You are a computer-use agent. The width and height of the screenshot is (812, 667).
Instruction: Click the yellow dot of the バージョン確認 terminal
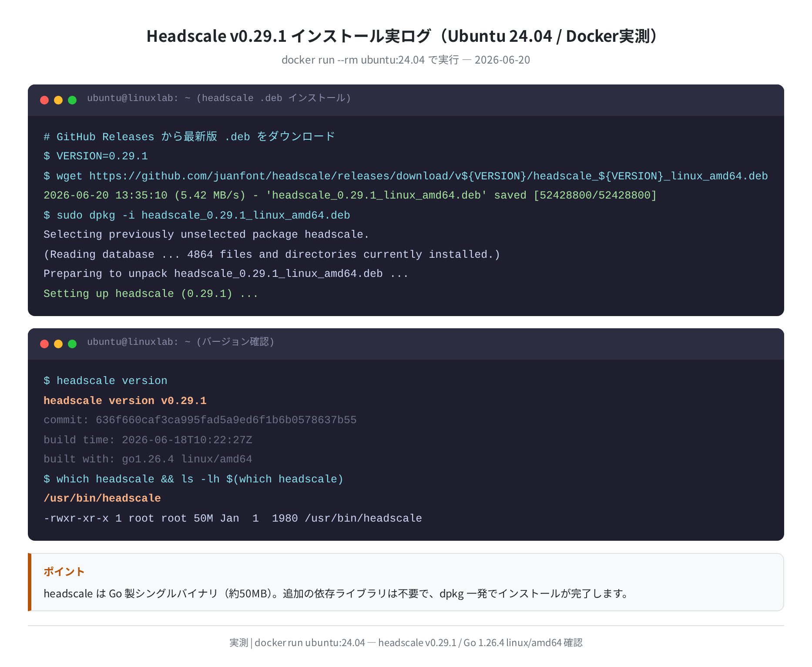58,344
